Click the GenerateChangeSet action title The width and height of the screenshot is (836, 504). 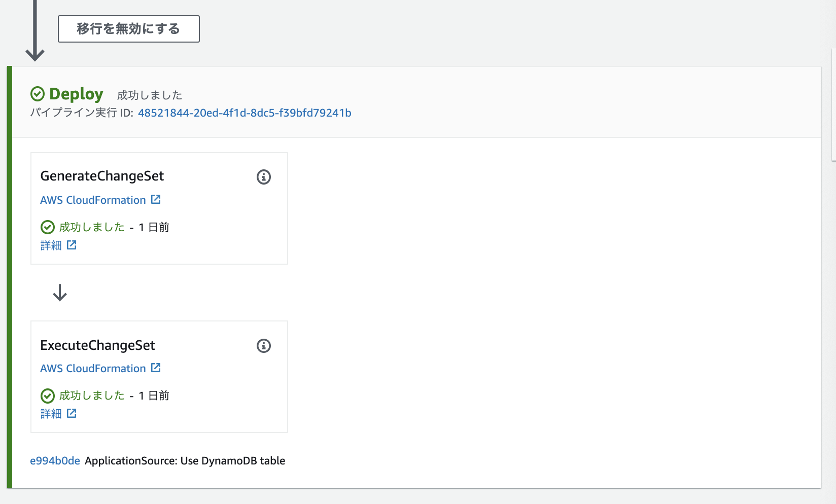[102, 176]
